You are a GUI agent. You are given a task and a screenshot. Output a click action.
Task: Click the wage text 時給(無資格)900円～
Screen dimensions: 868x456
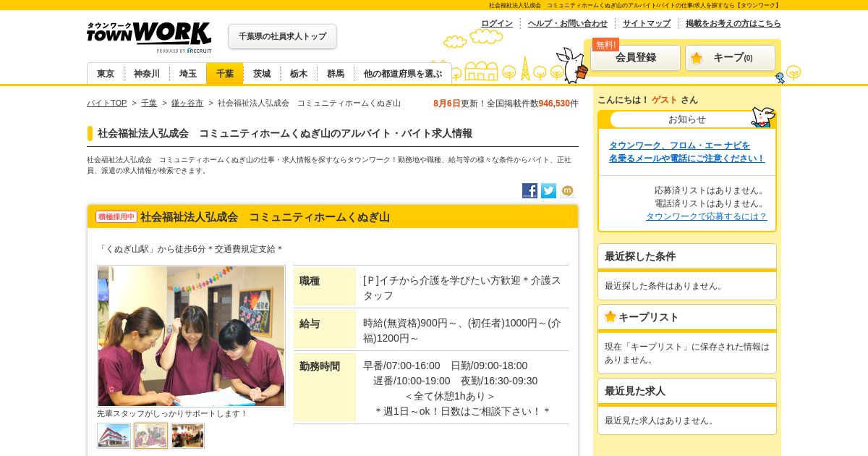coord(411,323)
